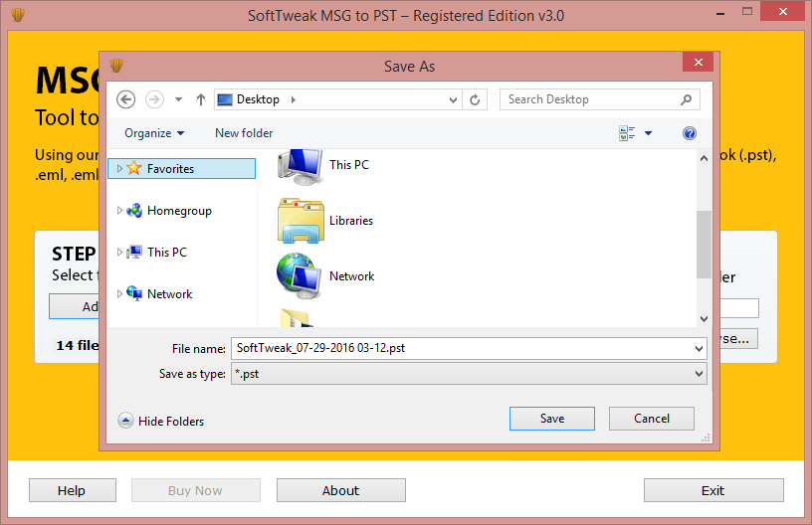Go up one folder level
This screenshot has height=525, width=812.
[201, 99]
